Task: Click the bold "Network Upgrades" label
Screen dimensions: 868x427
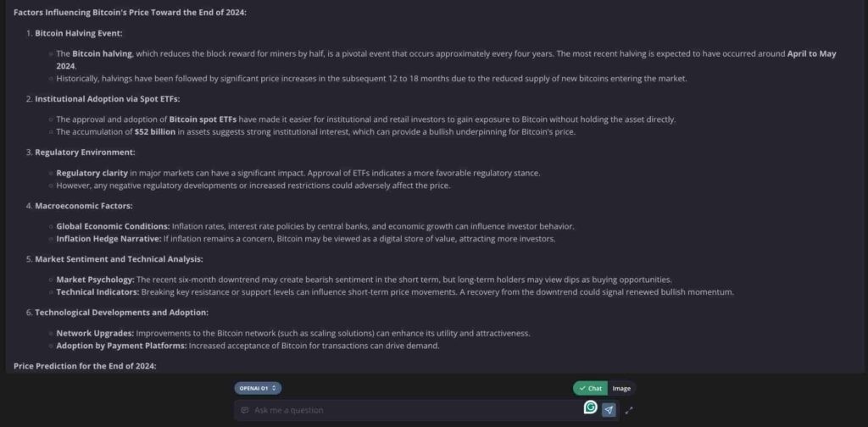Action: (x=94, y=333)
